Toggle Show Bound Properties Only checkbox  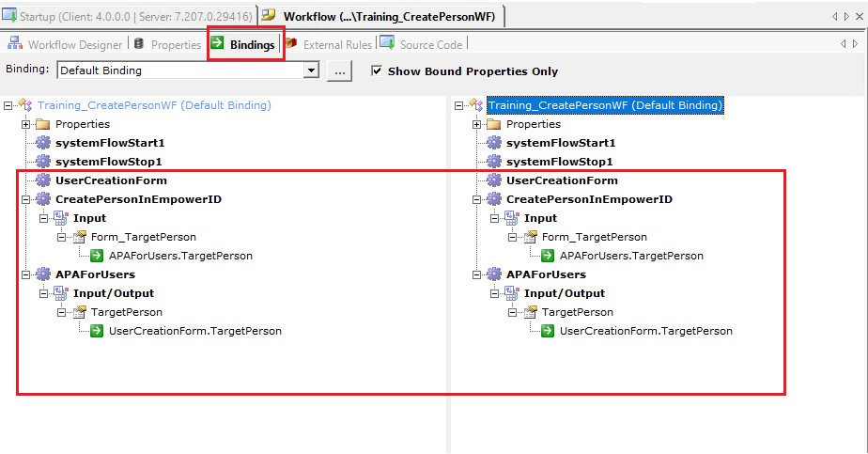pyautogui.click(x=377, y=70)
